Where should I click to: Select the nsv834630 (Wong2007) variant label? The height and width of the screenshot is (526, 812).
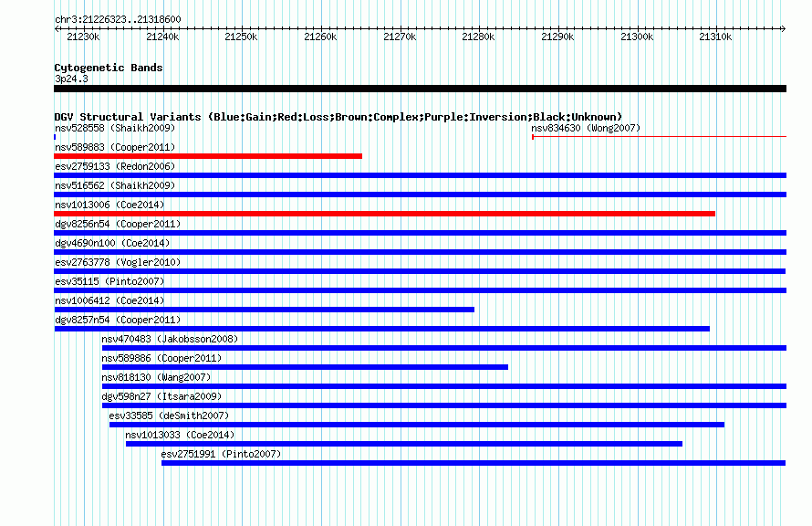coord(586,128)
